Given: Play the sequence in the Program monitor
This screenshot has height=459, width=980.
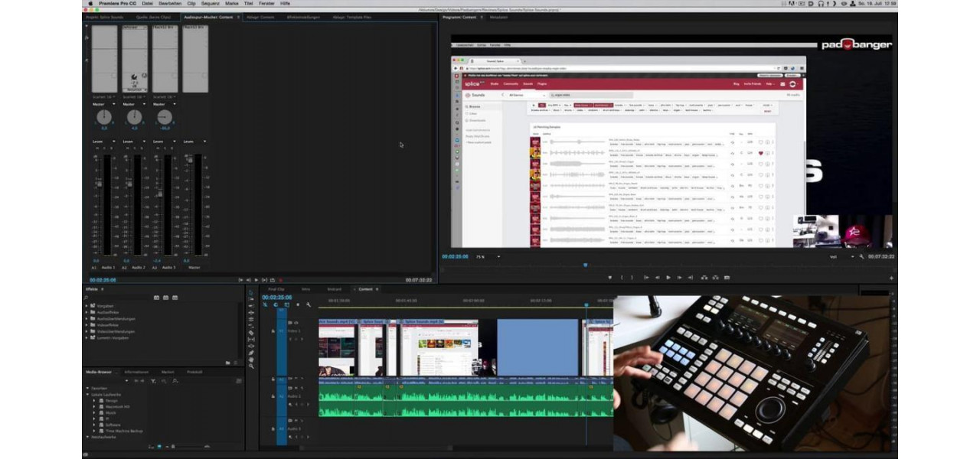Looking at the screenshot, I should point(668,277).
